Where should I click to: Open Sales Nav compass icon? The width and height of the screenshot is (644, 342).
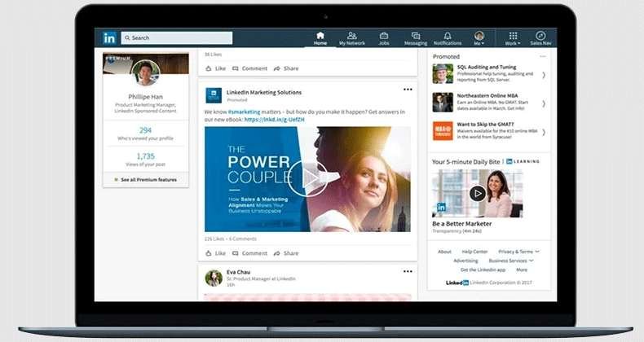pos(540,38)
